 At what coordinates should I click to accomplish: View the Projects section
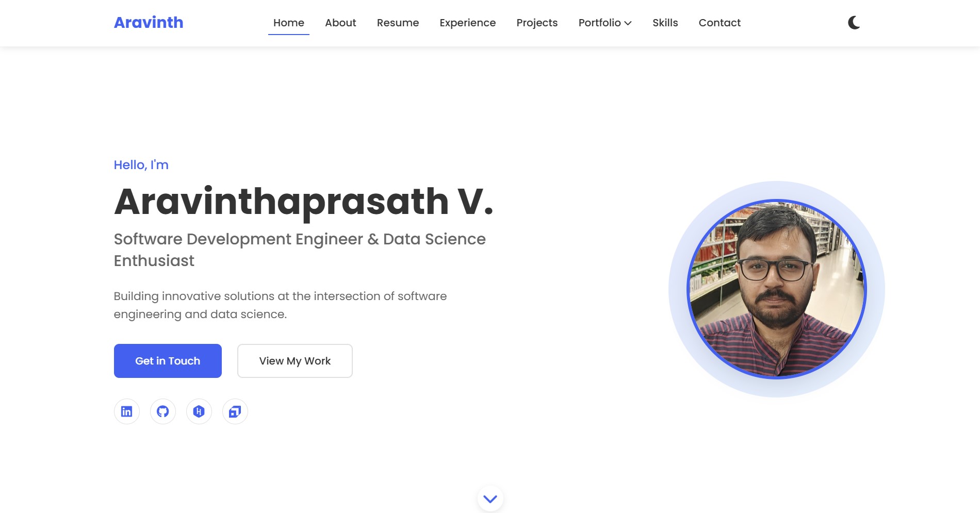pyautogui.click(x=537, y=23)
